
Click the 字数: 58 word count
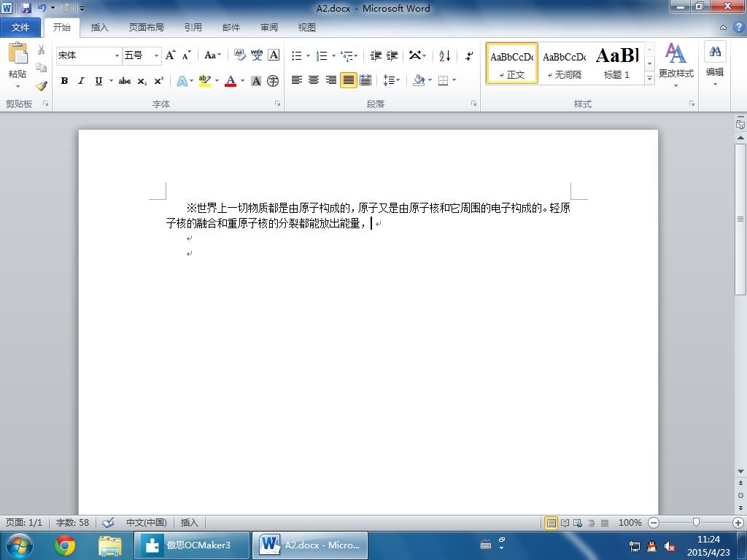click(x=72, y=522)
